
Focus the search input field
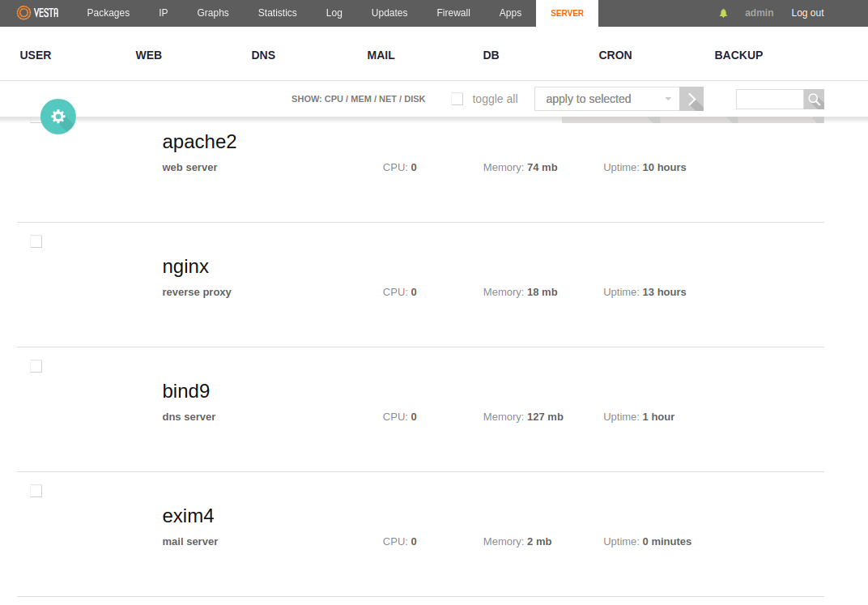tap(769, 100)
